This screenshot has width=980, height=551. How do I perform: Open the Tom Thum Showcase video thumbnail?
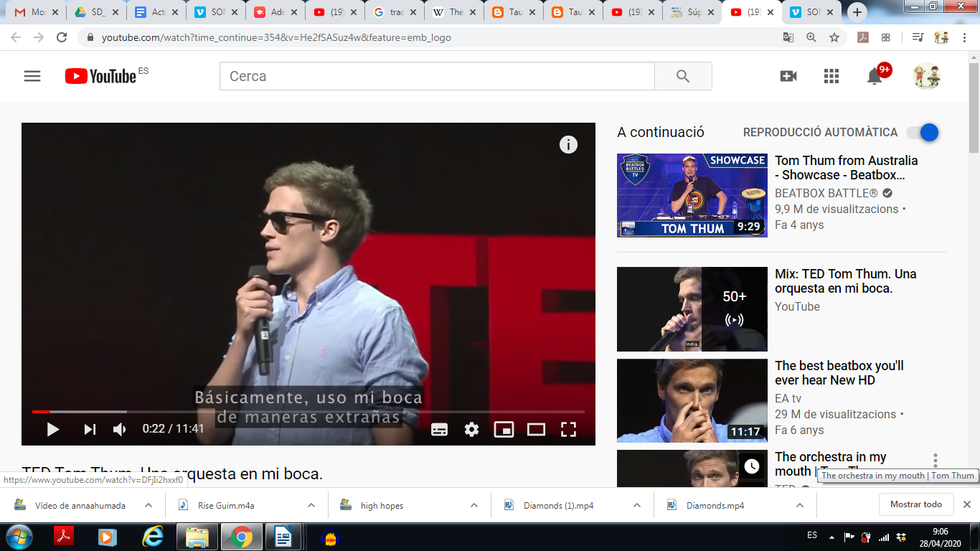click(692, 195)
